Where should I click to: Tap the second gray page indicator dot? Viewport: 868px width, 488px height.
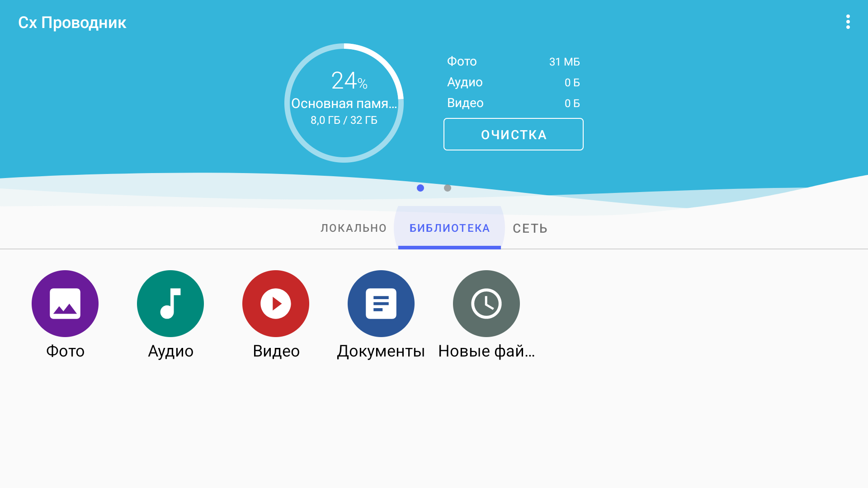(448, 188)
